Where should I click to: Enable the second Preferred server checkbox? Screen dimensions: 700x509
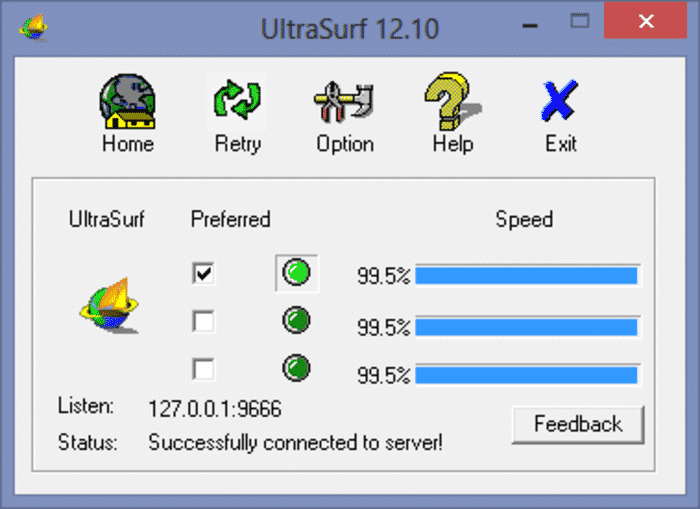204,321
